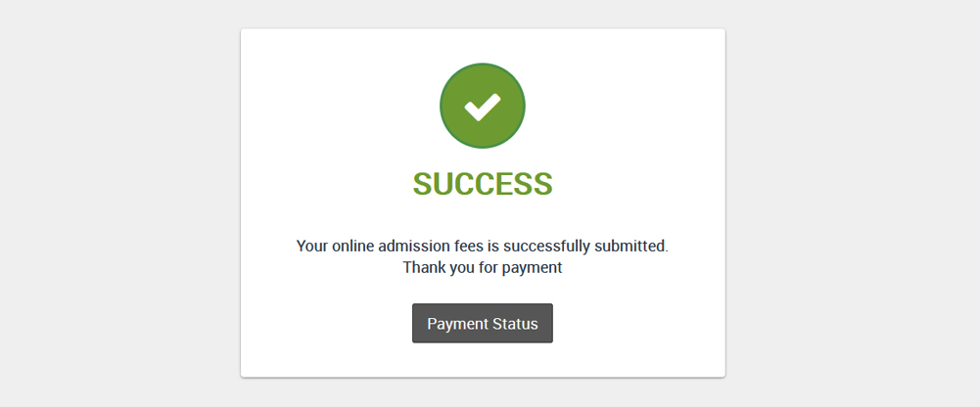
Task: Click white card area left of Payment Status
Action: (x=327, y=324)
